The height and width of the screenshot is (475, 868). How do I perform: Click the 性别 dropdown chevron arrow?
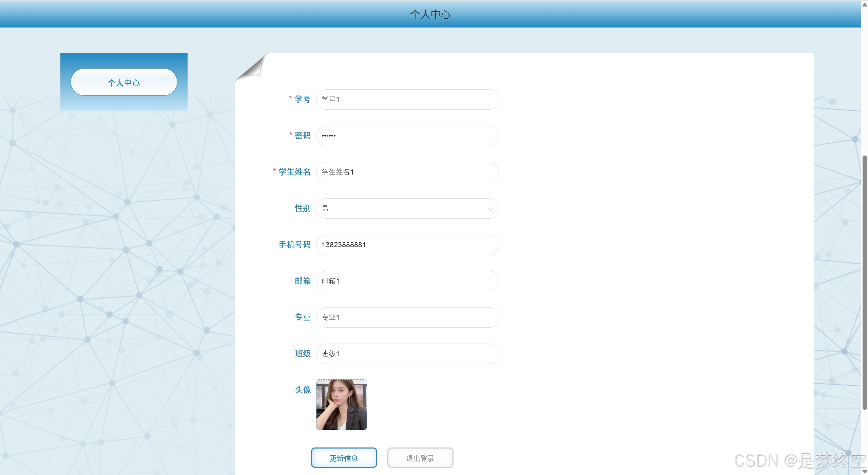pyautogui.click(x=490, y=209)
